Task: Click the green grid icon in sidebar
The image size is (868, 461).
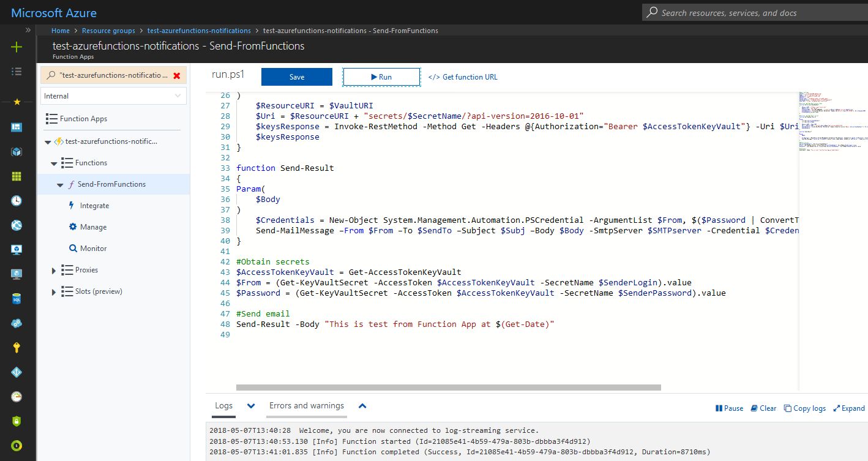Action: point(17,176)
